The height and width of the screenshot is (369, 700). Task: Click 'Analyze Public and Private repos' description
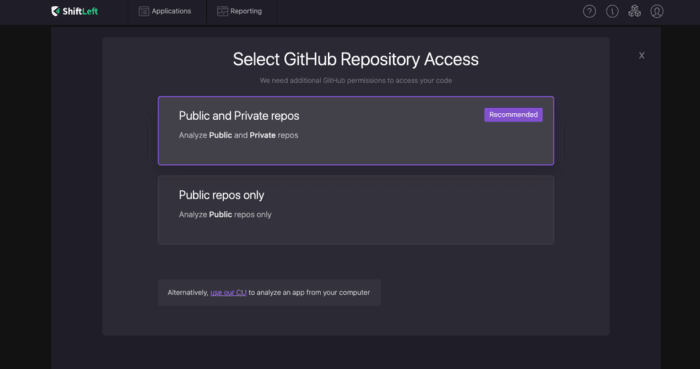238,135
